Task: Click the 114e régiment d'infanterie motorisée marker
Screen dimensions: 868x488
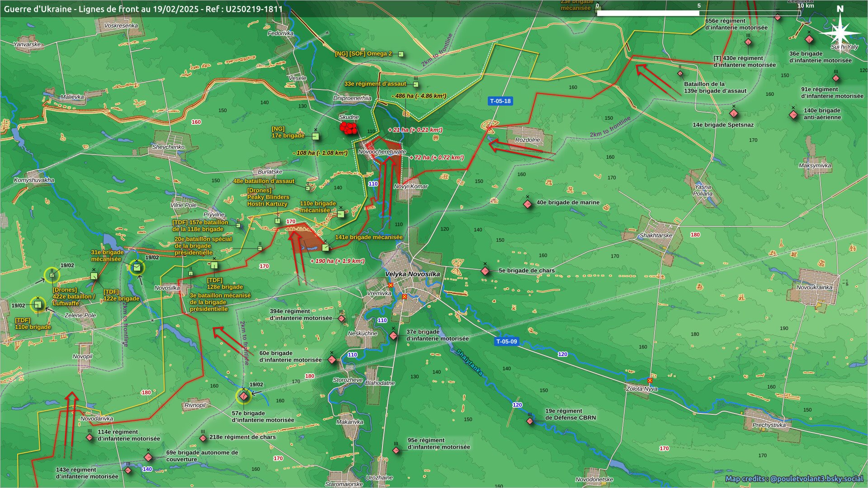Action: coord(90,438)
